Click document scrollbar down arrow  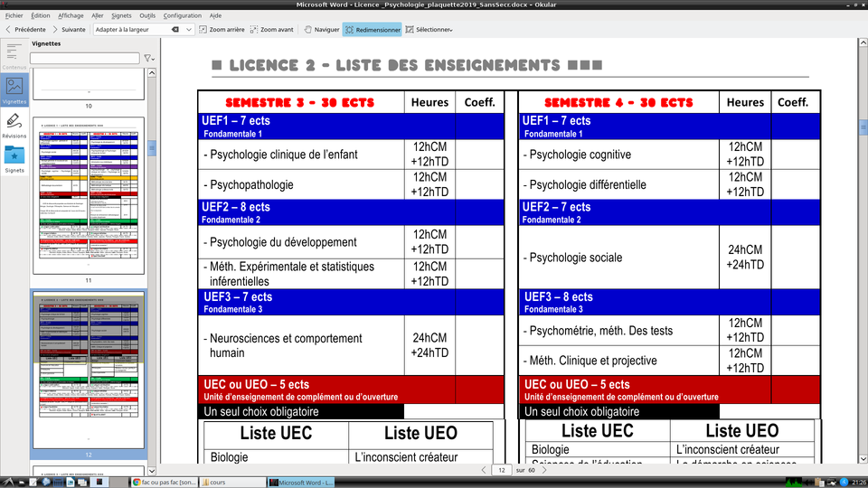[863, 459]
